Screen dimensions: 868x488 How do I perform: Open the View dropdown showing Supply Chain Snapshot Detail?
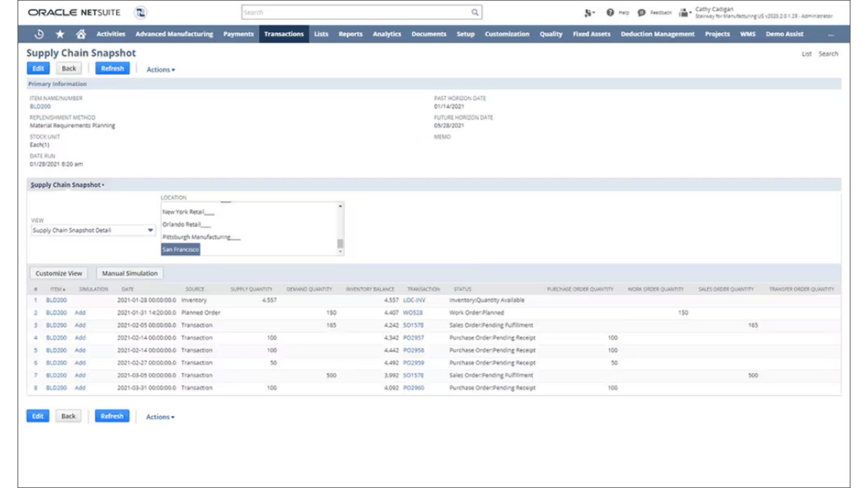point(150,230)
